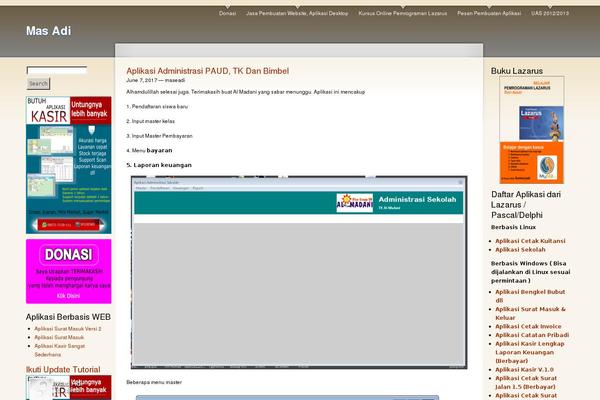The width and height of the screenshot is (600, 400).
Task: Open Pesan Pembuatan Aplikasi menu item
Action: click(489, 13)
